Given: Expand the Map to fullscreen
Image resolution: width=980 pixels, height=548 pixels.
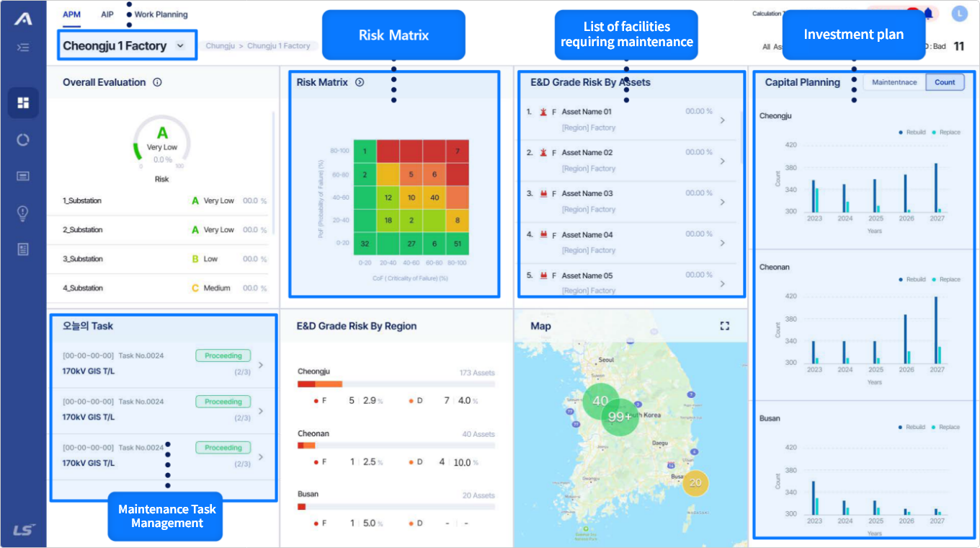Looking at the screenshot, I should pos(725,326).
